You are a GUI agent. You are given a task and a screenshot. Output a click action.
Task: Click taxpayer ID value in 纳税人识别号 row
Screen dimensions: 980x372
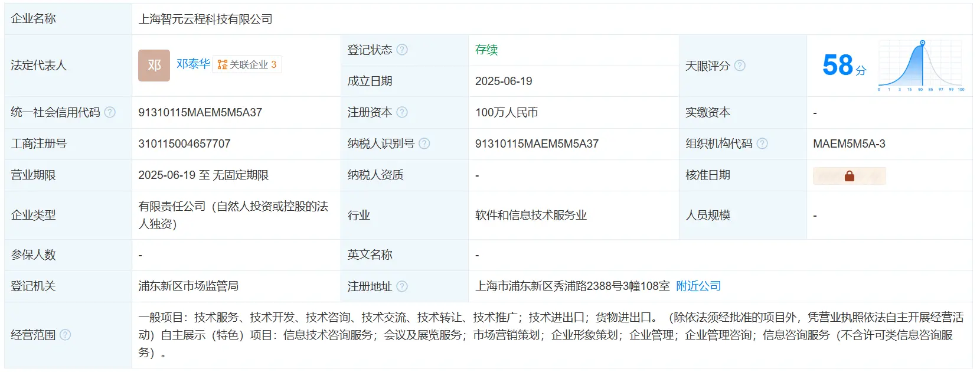click(x=537, y=143)
